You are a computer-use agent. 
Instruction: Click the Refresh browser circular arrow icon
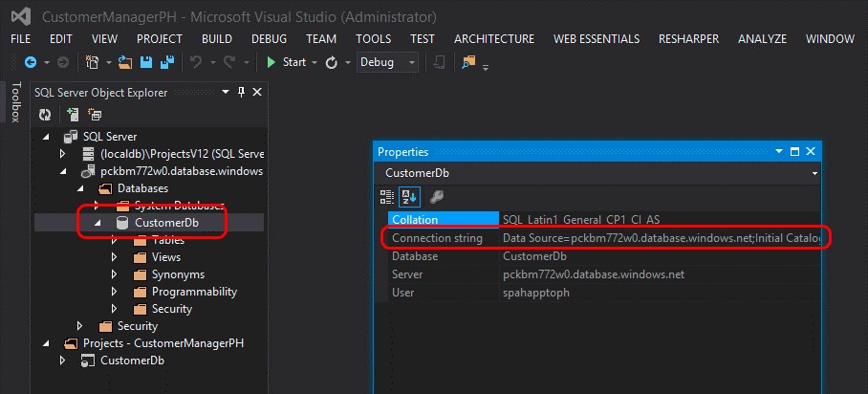click(x=331, y=62)
